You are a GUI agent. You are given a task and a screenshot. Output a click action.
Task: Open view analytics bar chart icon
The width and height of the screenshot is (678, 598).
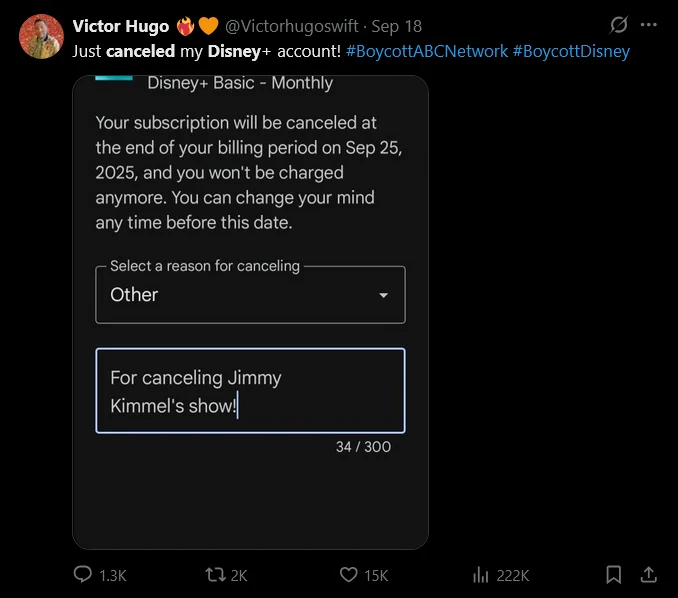[x=480, y=575]
